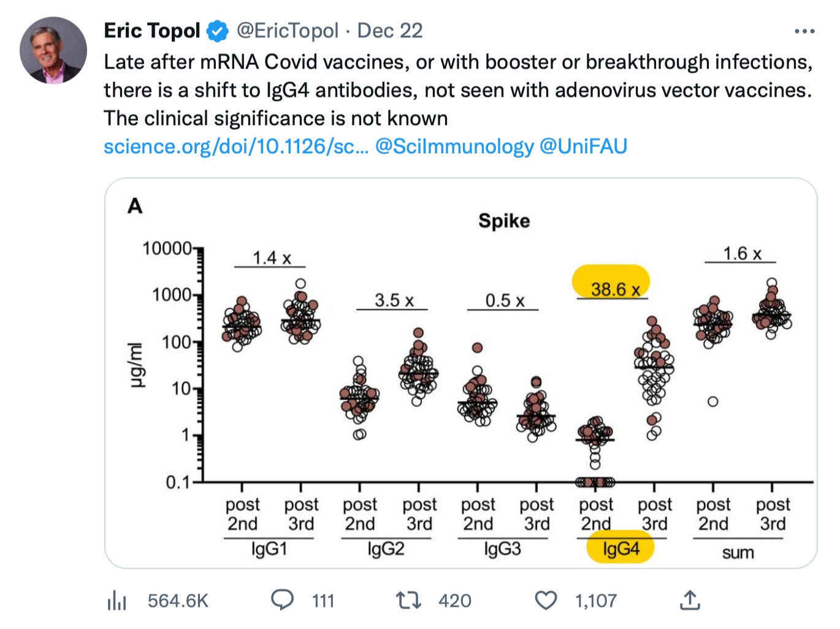Click the 420 retweets count
Image resolution: width=840 pixels, height=629 pixels.
tap(455, 601)
